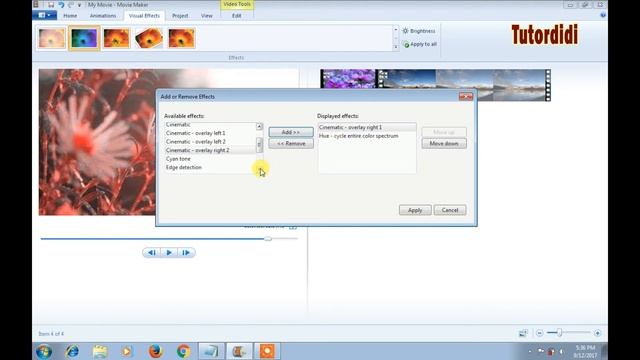Image resolution: width=640 pixels, height=360 pixels.
Task: Open the quick access toolbar customize arrow
Action: (x=79, y=5)
